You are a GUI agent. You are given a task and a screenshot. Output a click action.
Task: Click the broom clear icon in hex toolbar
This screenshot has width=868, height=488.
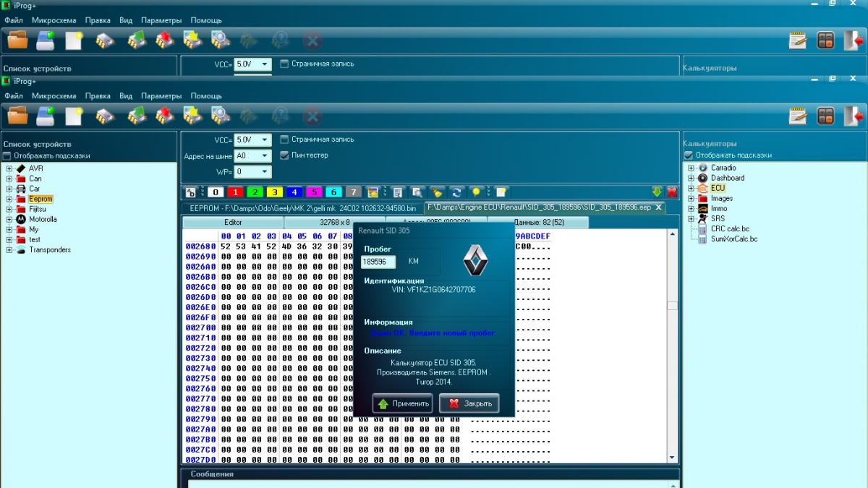(x=437, y=192)
